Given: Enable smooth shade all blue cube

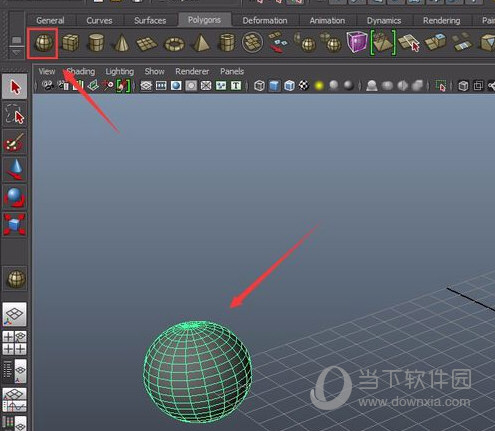Looking at the screenshot, I should (x=274, y=86).
